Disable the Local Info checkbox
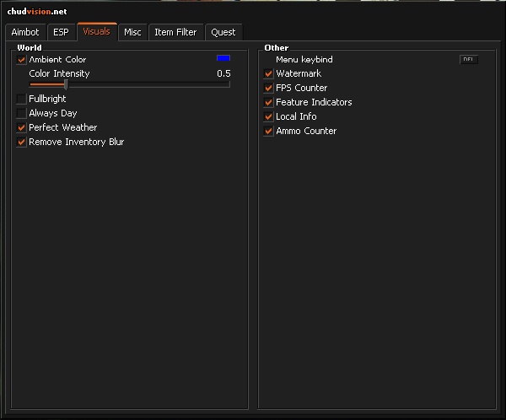 click(x=268, y=116)
